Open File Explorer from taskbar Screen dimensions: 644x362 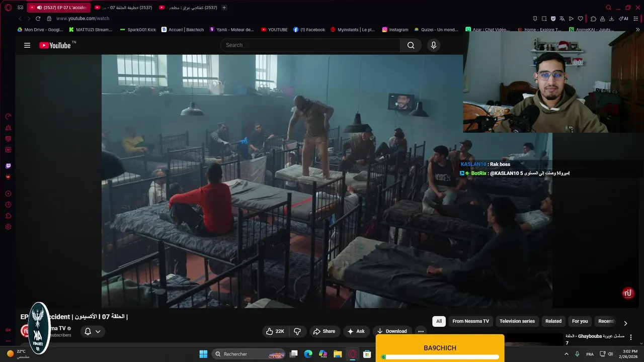(338, 354)
